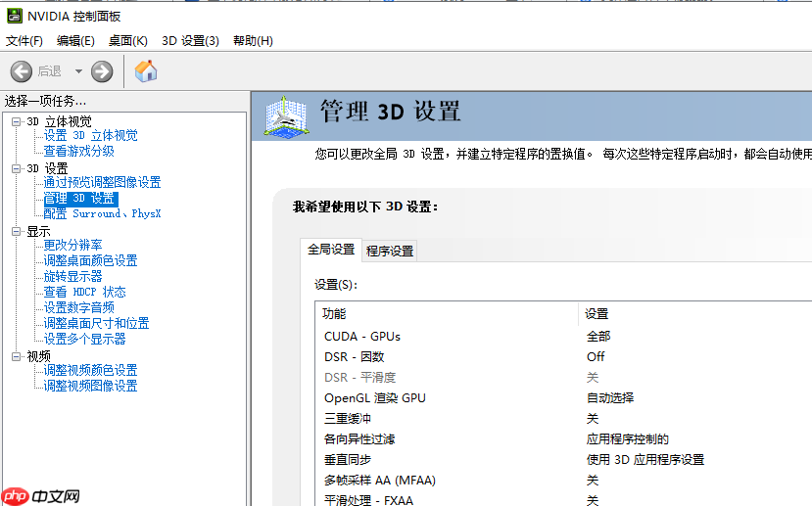Viewport: 812px width, 506px height.
Task: Collapse the 3D 立体视觉 tree node
Action: pyautogui.click(x=16, y=121)
